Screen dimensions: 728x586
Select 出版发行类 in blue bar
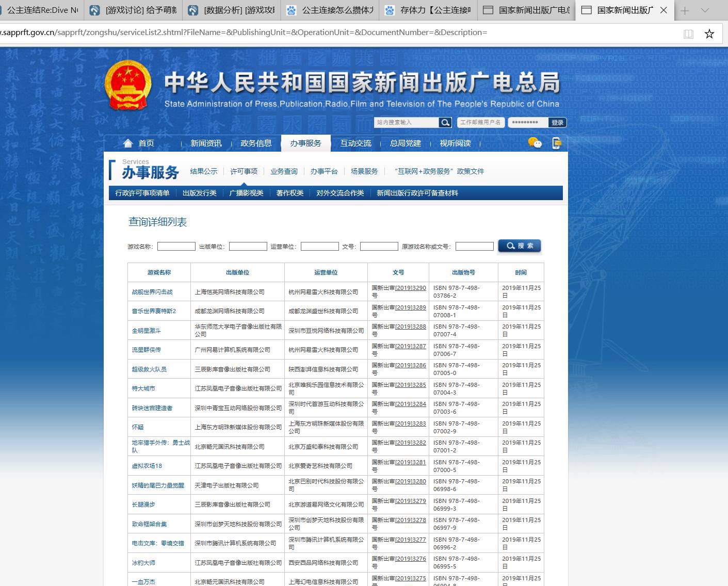[x=200, y=193]
